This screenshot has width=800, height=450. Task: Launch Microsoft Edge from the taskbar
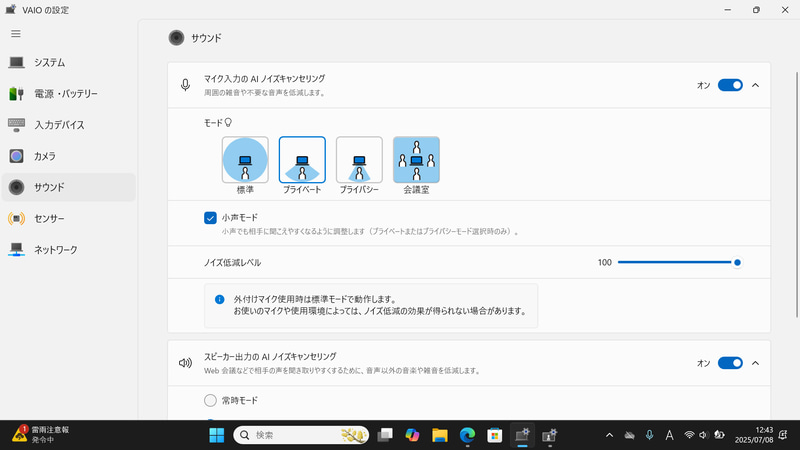(467, 435)
